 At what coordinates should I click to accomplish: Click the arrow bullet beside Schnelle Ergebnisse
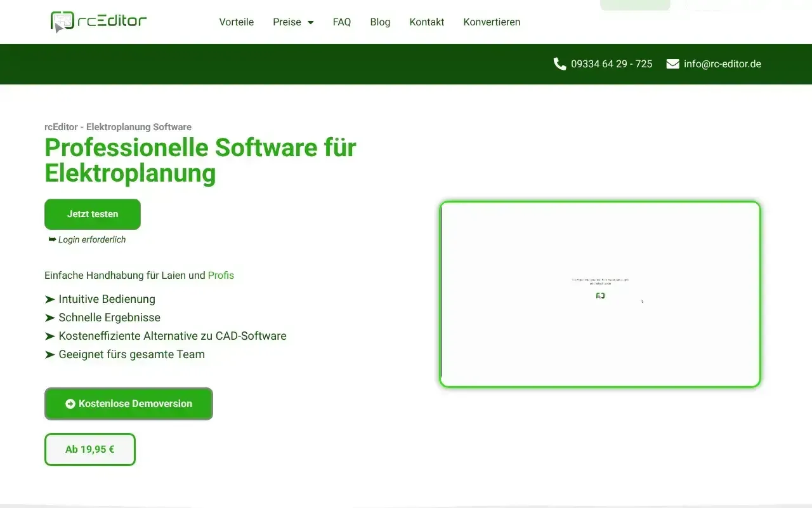[x=49, y=317]
